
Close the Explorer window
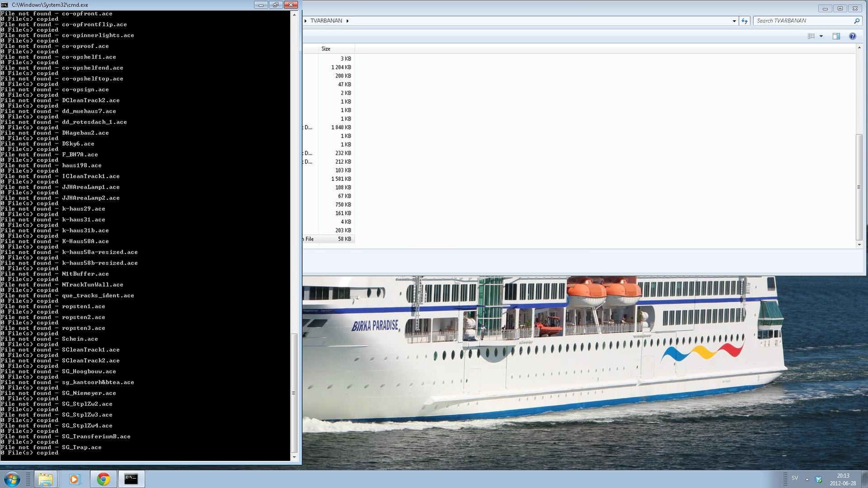(x=855, y=9)
